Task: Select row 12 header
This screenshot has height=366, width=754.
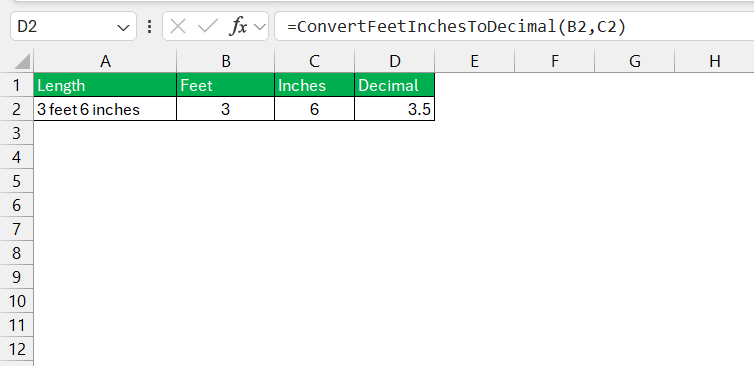Action: pyautogui.click(x=17, y=350)
